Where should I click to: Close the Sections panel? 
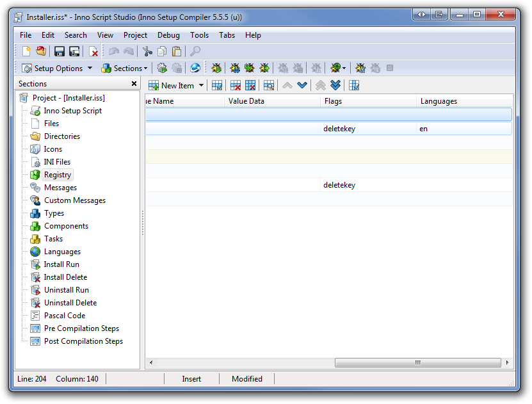[x=134, y=84]
